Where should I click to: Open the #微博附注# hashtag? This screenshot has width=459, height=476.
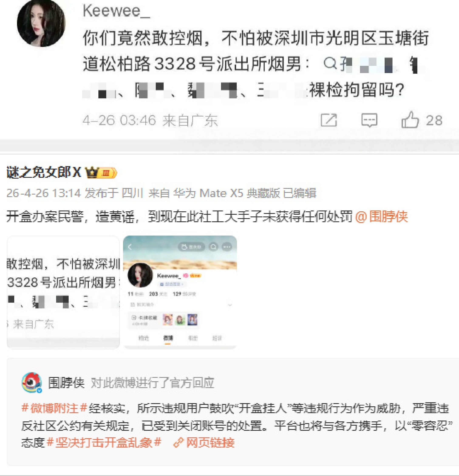(x=54, y=408)
